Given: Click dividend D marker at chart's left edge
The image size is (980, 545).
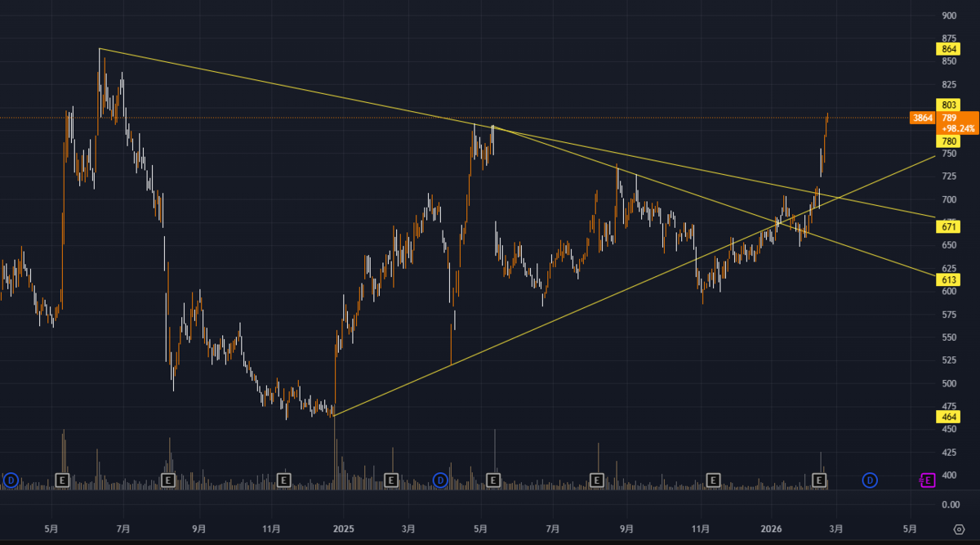Looking at the screenshot, I should click(11, 480).
